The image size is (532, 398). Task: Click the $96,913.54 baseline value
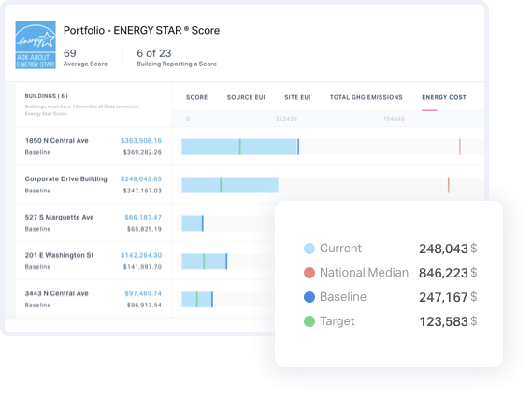(x=145, y=306)
